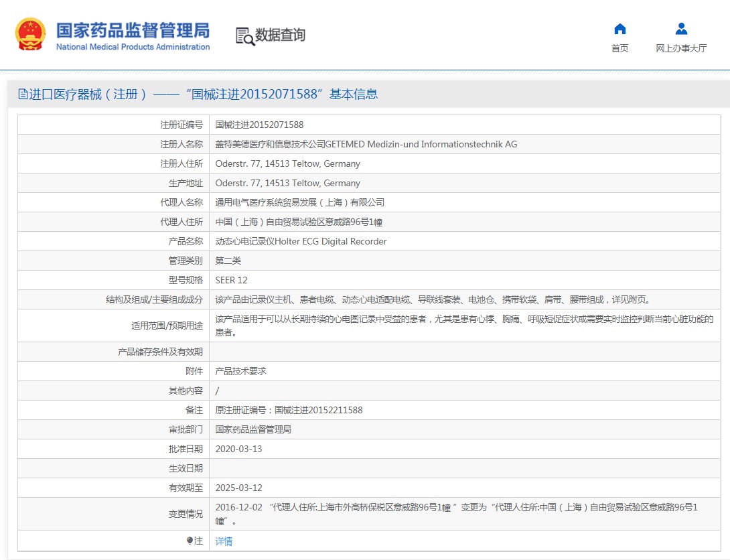Click the 2016-12-02 change record text
Viewport: 730px width, 560px height.
pyautogui.click(x=457, y=514)
